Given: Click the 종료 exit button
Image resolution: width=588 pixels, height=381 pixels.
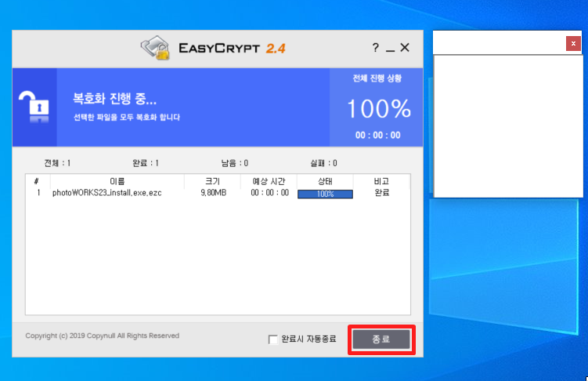Looking at the screenshot, I should pos(381,339).
